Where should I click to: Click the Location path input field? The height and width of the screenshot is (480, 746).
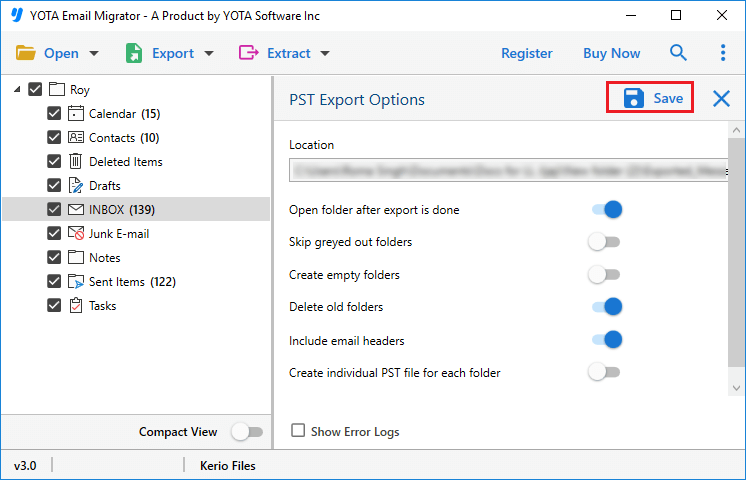point(509,170)
